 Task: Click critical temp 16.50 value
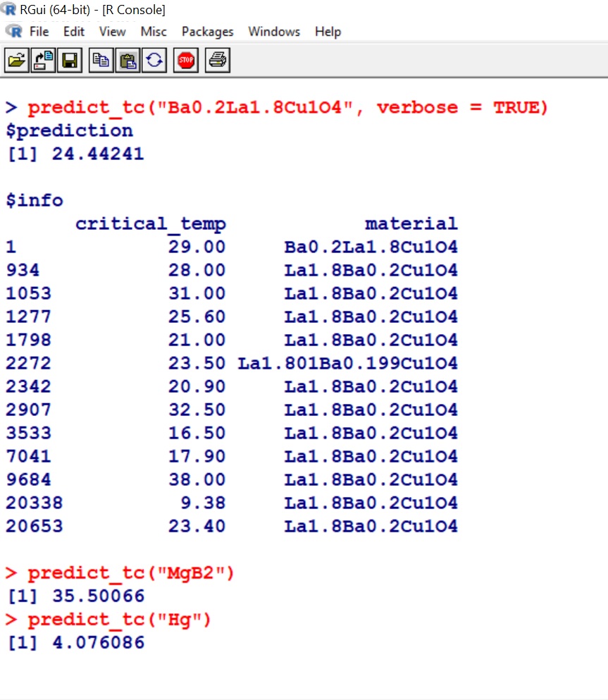tap(197, 433)
